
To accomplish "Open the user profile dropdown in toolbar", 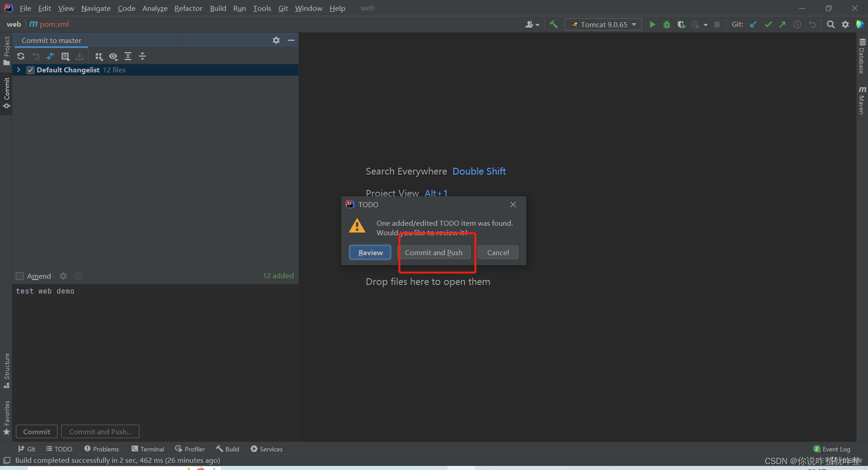I will (532, 24).
